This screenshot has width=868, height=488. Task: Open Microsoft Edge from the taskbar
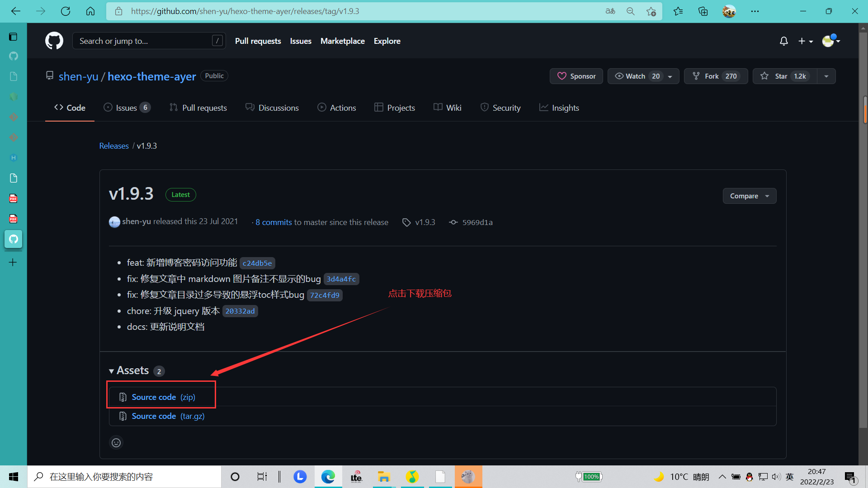(x=328, y=477)
